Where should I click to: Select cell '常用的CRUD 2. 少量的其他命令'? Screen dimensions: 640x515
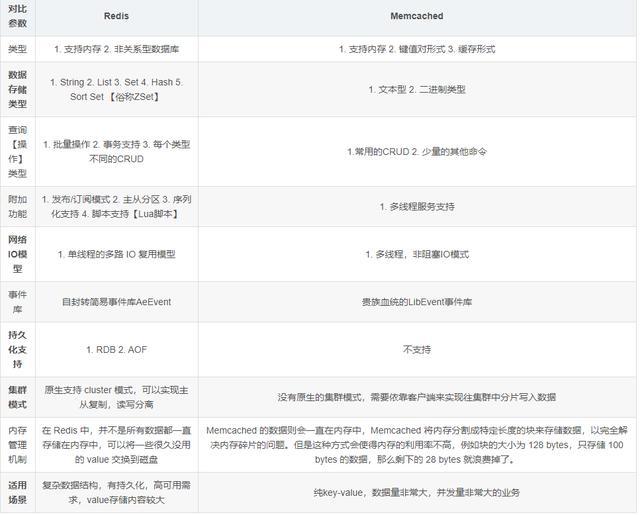(417, 152)
